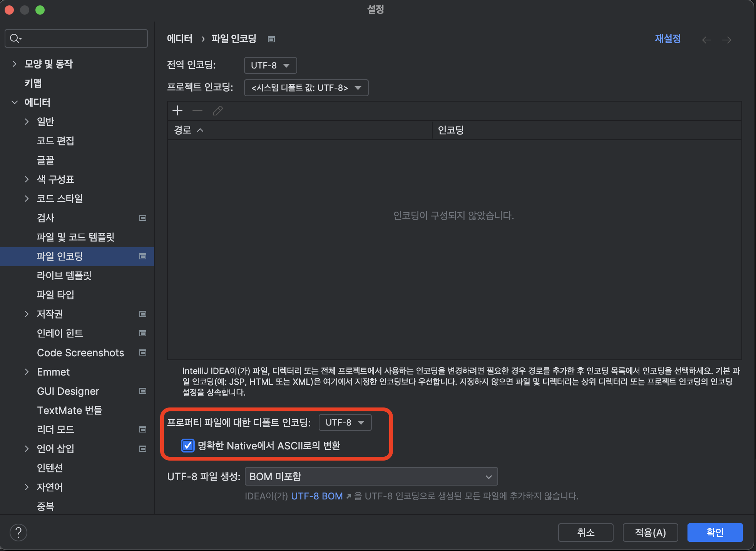
Task: Click the 적용(A) apply button
Action: tap(650, 533)
